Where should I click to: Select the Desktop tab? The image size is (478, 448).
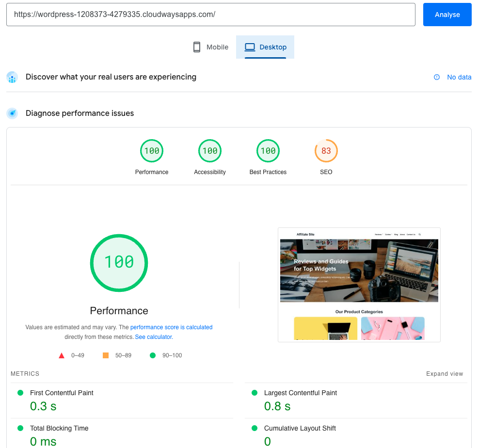(265, 47)
